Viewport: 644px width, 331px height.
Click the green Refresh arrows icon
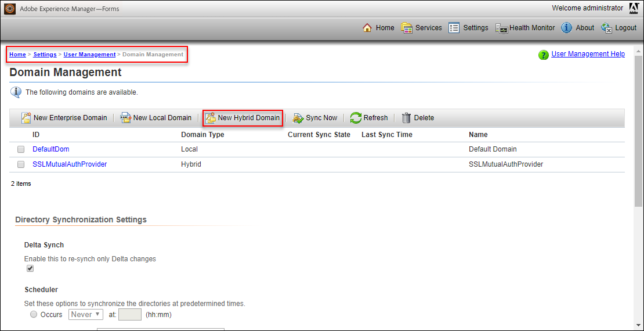coord(356,118)
